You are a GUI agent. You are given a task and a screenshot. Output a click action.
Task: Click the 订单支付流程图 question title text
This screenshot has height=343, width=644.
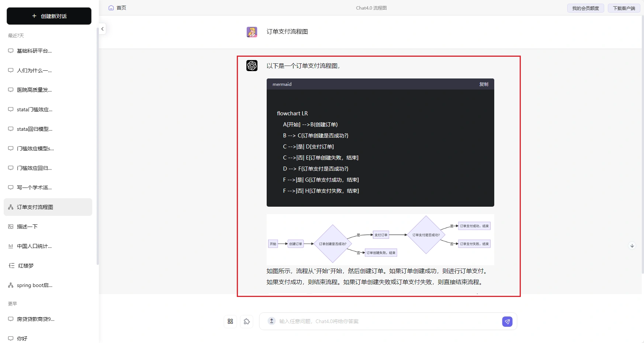point(287,32)
